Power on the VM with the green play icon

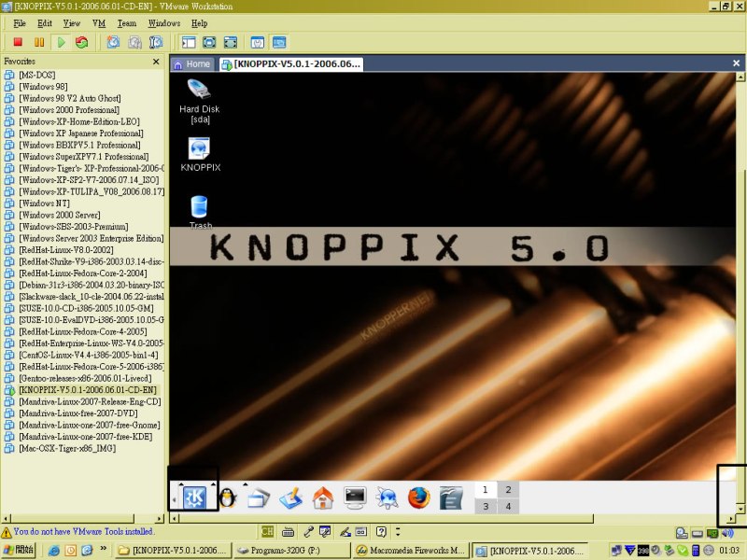61,42
